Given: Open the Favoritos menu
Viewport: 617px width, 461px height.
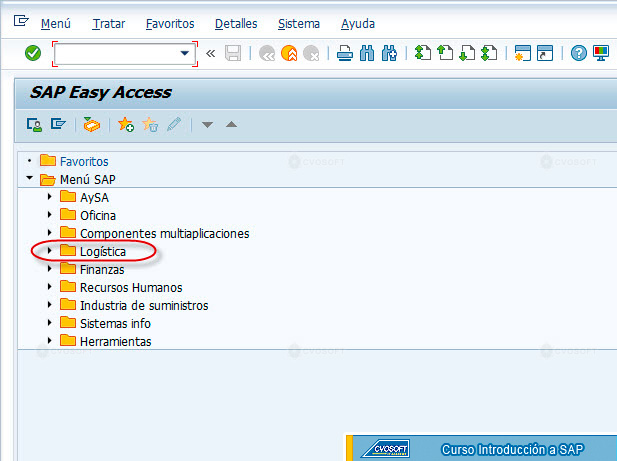Looking at the screenshot, I should (x=170, y=24).
